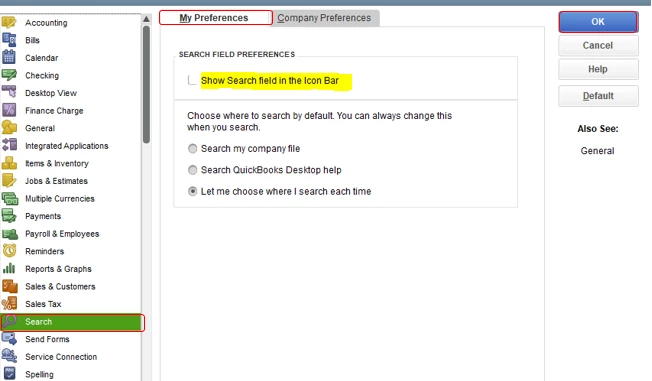Click the Sales Tax icon
The image size is (652, 381).
point(9,304)
